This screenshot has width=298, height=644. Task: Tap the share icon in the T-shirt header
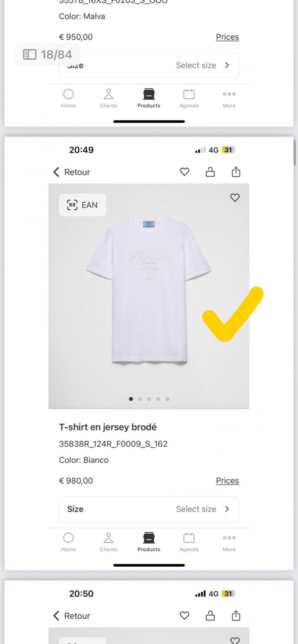click(x=236, y=172)
